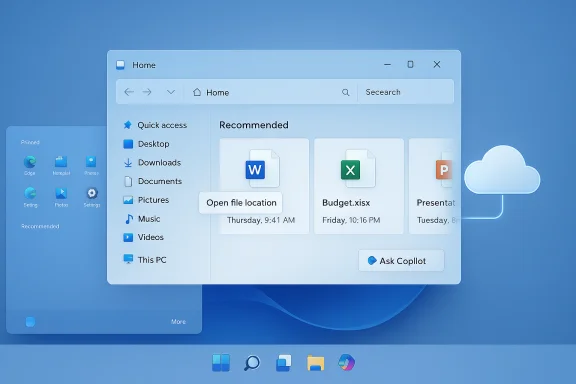Image resolution: width=576 pixels, height=384 pixels.
Task: Expand the recent locations chevron beside the arrows
Action: click(171, 92)
